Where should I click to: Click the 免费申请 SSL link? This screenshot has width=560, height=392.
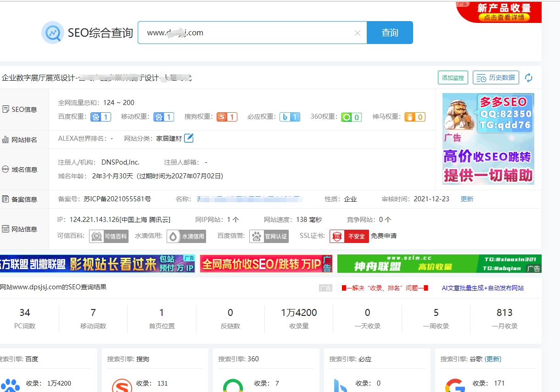384,236
